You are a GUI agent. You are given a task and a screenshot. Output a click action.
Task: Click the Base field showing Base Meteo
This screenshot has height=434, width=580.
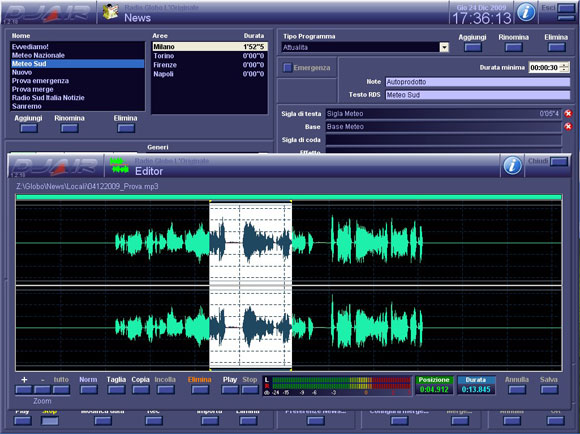point(444,127)
